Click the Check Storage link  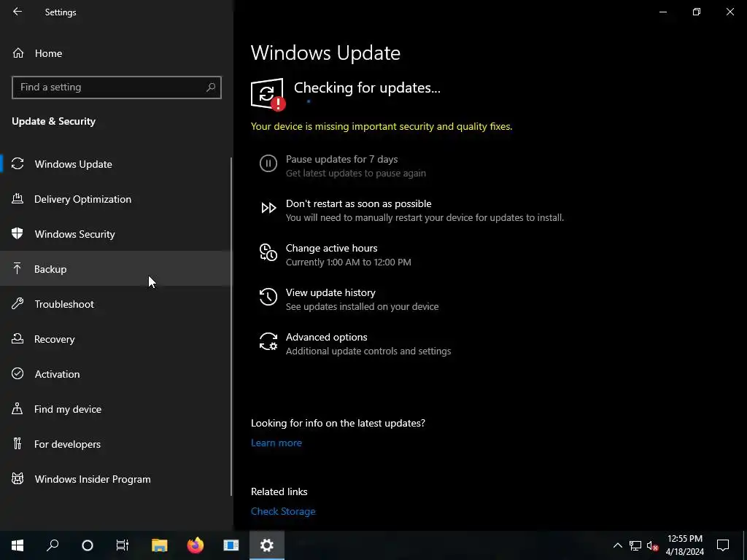coord(283,511)
